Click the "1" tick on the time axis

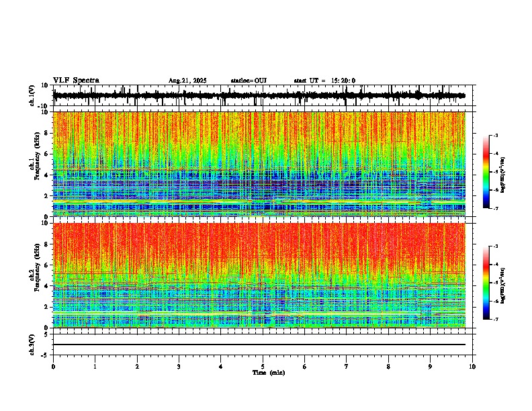[95, 366]
